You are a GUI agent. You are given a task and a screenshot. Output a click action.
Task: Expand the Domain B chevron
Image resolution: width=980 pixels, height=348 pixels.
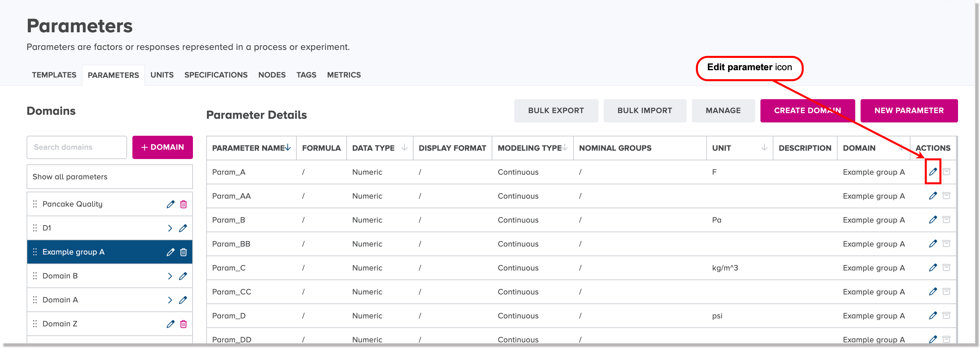170,276
